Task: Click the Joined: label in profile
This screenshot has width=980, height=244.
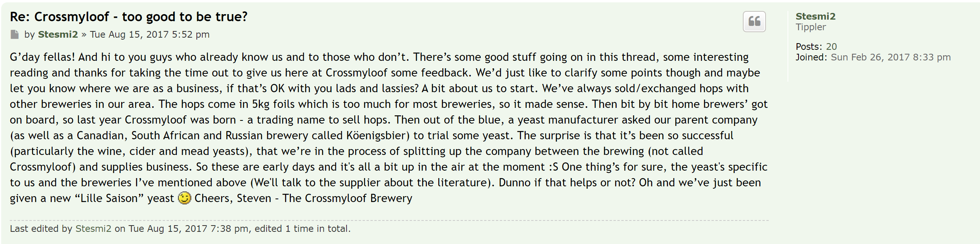Action: (x=811, y=57)
